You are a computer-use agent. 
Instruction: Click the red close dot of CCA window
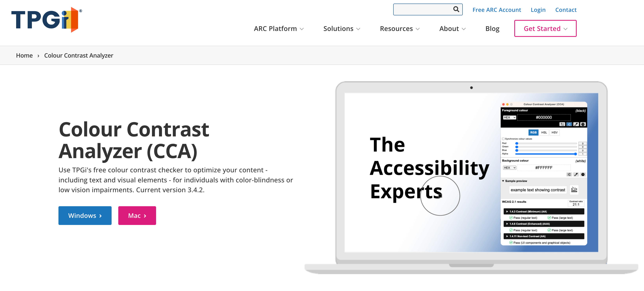(503, 104)
